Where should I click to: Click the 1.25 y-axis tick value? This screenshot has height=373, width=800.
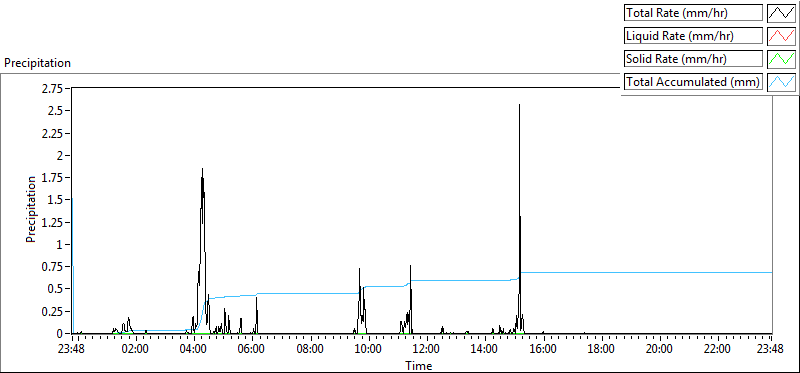coord(53,222)
